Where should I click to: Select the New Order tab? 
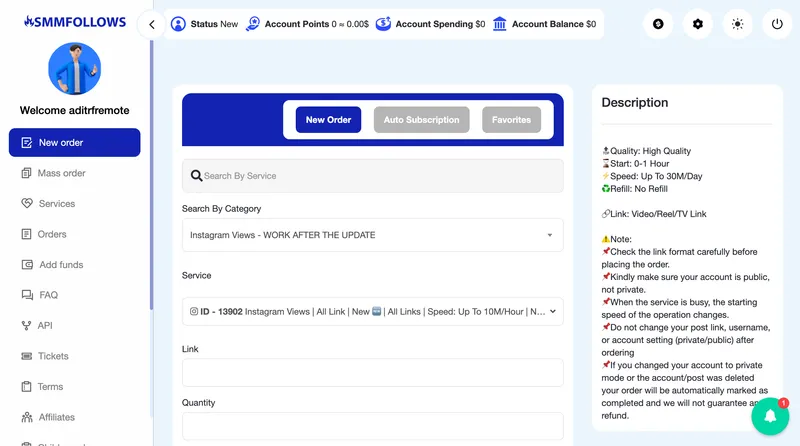pos(328,120)
